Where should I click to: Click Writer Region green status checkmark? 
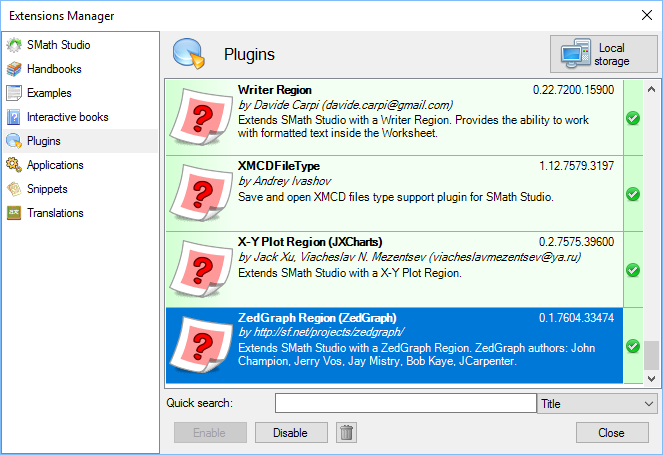[x=632, y=118]
